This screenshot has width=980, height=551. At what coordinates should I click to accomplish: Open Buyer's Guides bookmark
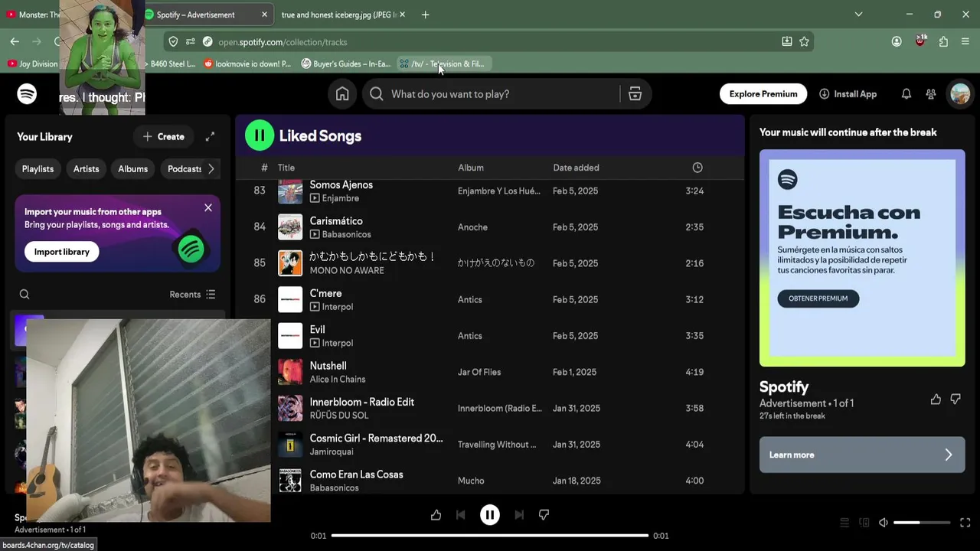point(346,64)
